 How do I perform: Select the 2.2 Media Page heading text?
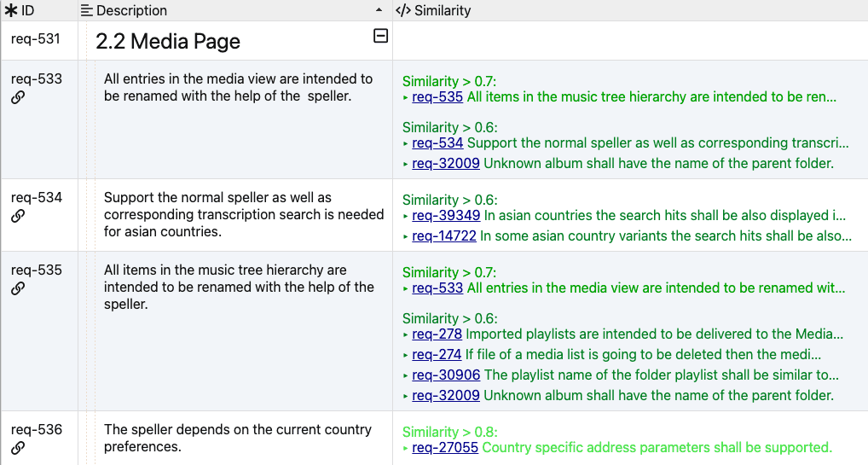[x=168, y=41]
